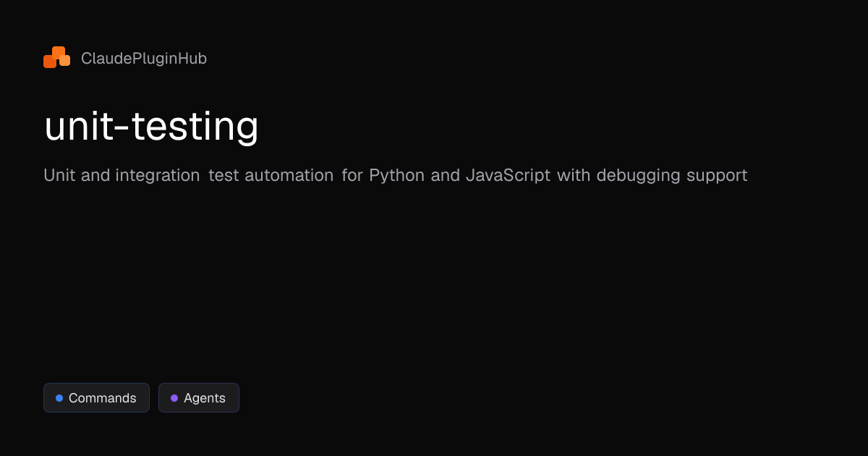The width and height of the screenshot is (868, 456).
Task: Click the purple dot in Agents badge
Action: pyautogui.click(x=174, y=398)
